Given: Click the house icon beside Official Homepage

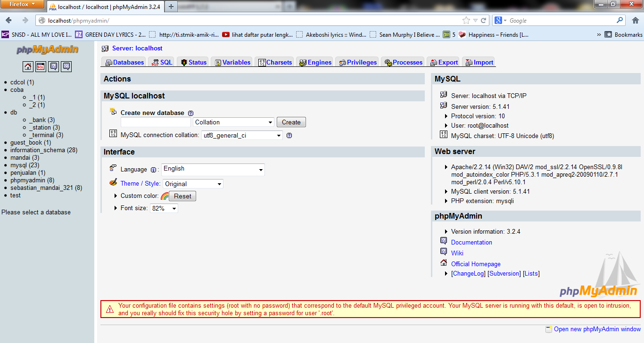Looking at the screenshot, I should tap(443, 262).
